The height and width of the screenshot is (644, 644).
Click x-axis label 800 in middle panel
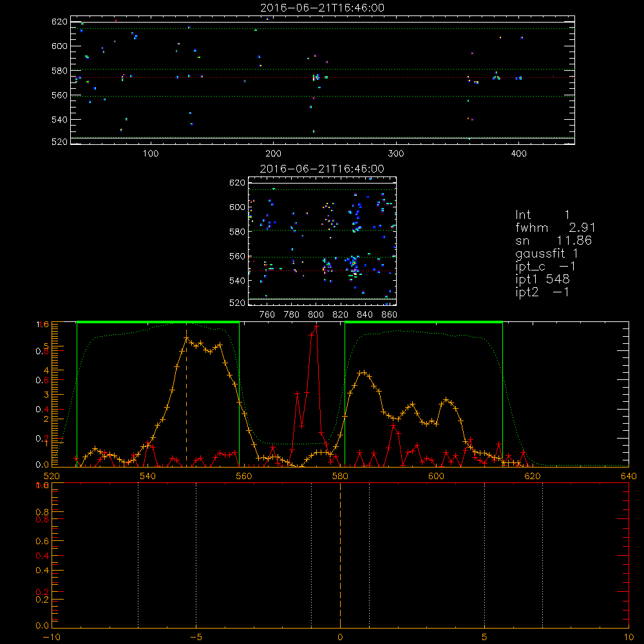316,315
